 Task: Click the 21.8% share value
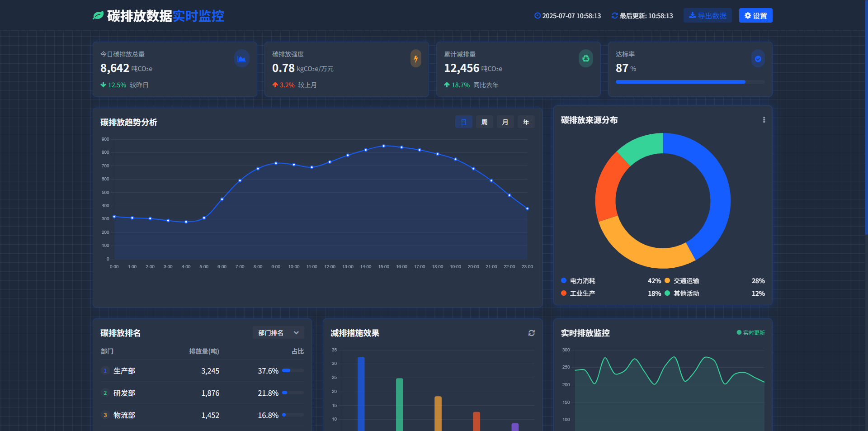pyautogui.click(x=268, y=393)
